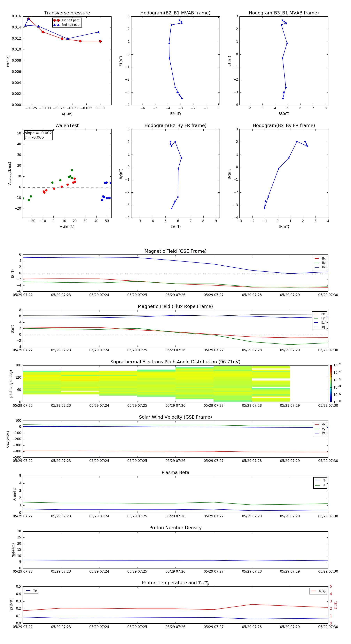Image resolution: width=351 pixels, height=644 pixels.
Task: Click the Suprathermal Electrons Pitch Angle Distribution title
Action: 175,362
